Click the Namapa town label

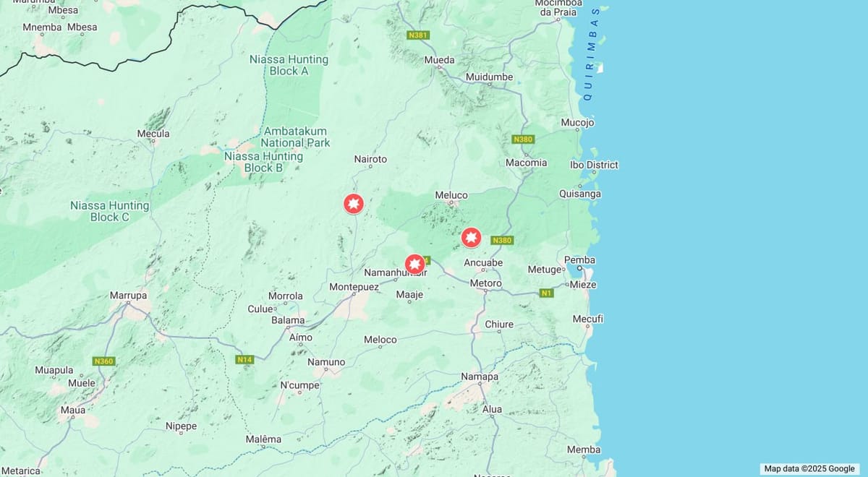tap(480, 377)
